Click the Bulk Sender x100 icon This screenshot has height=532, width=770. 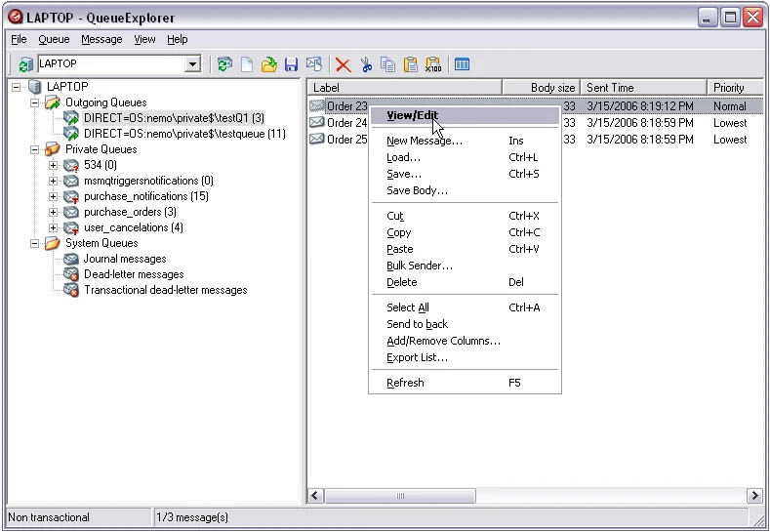click(x=433, y=64)
